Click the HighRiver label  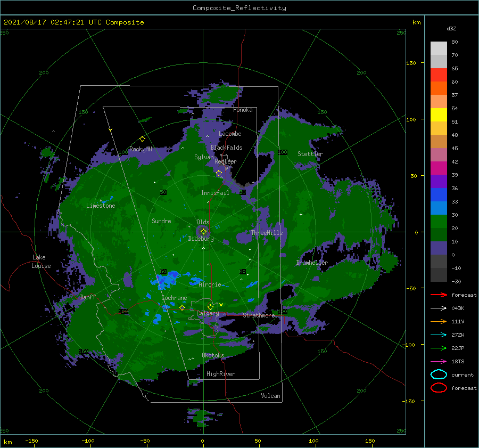point(221,374)
